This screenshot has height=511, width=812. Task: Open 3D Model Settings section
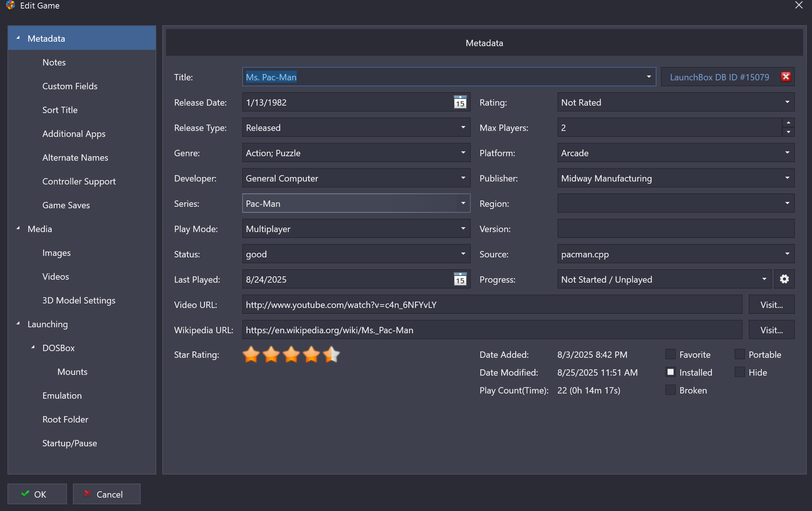(x=79, y=300)
